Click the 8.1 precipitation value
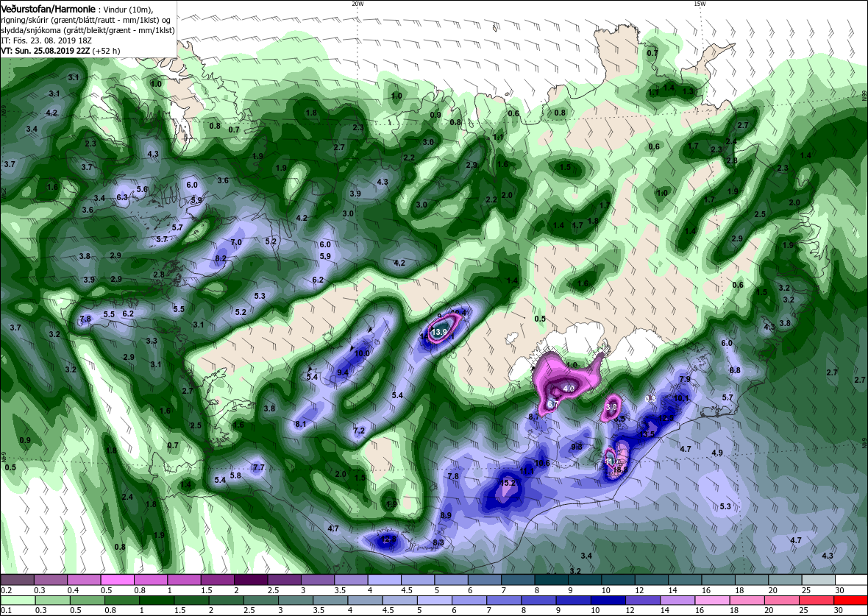This screenshot has width=868, height=616. (x=301, y=425)
